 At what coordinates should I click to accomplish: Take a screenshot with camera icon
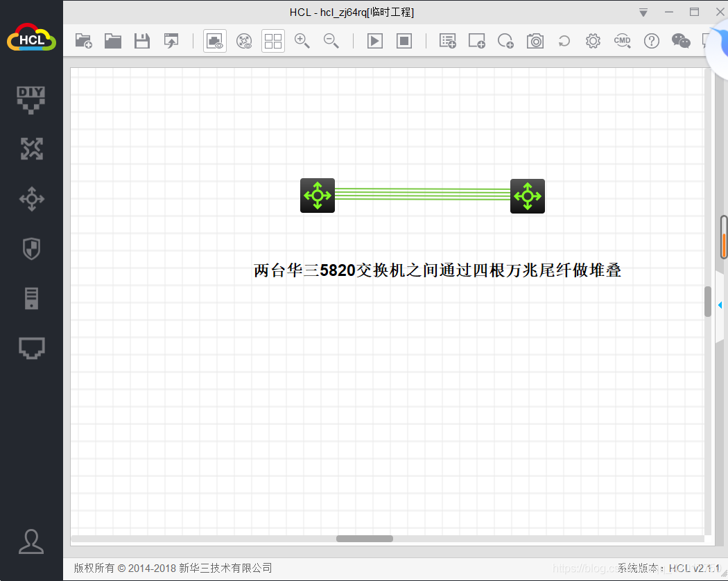[x=535, y=41]
